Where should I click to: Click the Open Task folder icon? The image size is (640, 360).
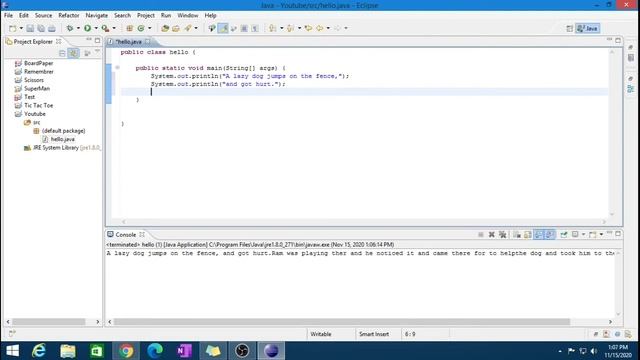[176, 28]
